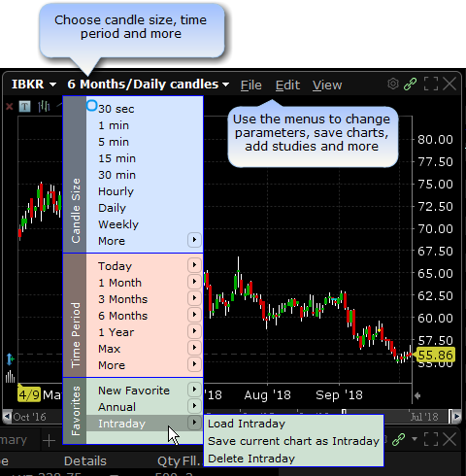Screen dimensions: 466x476
Task: Expand the Candle Size More submenu arrow
Action: tap(194, 240)
